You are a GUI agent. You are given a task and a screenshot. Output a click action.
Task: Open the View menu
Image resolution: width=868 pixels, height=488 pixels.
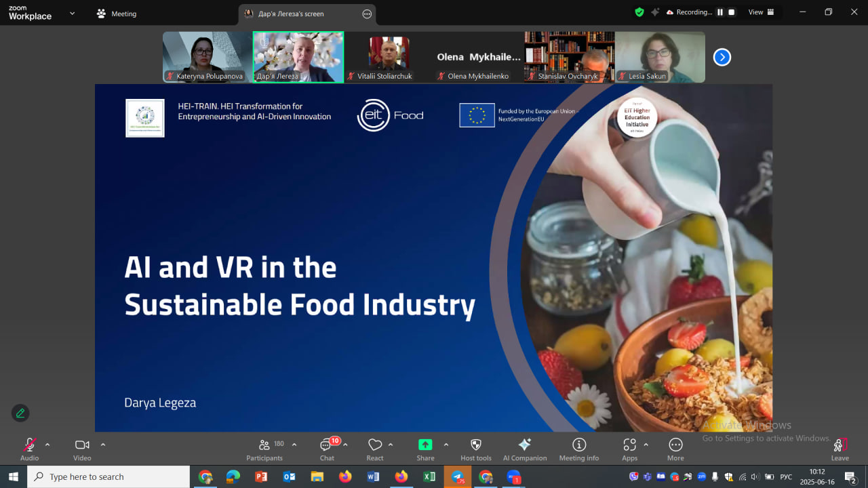pyautogui.click(x=755, y=12)
